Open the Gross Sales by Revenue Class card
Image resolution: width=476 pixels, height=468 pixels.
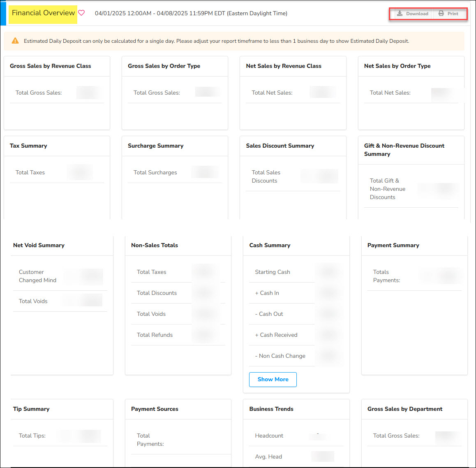pyautogui.click(x=51, y=66)
